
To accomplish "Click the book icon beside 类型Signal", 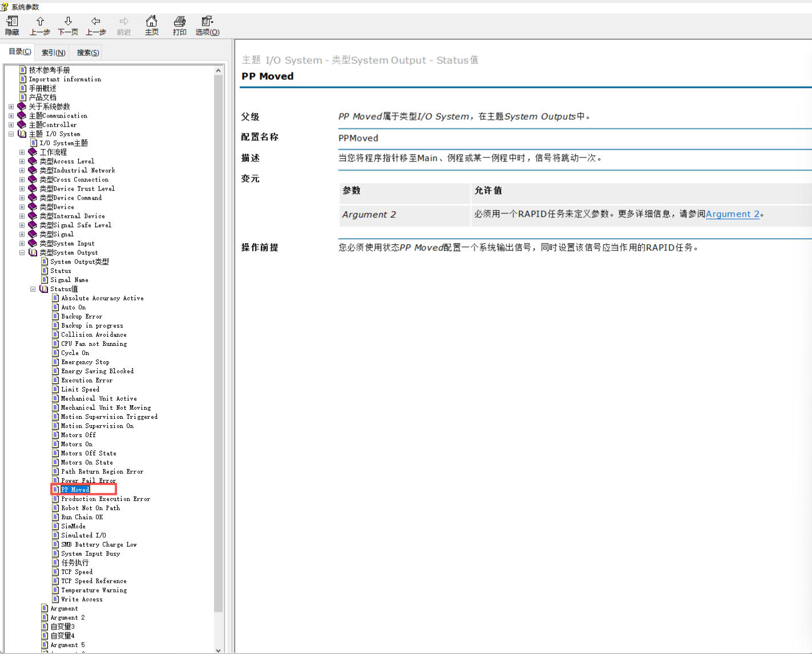I will [33, 234].
